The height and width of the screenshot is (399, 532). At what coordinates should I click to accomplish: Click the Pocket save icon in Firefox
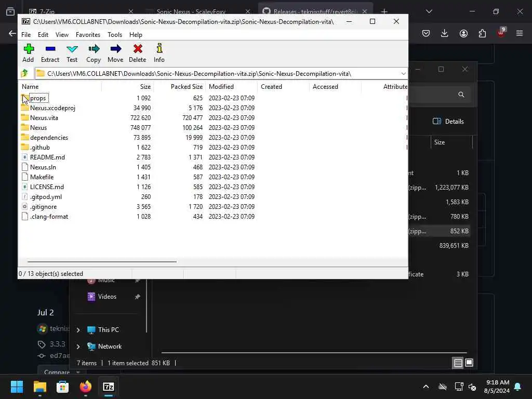(426, 33)
